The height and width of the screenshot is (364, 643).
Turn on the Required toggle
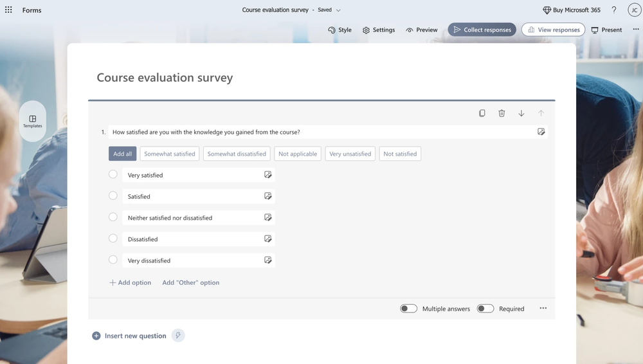pyautogui.click(x=485, y=309)
